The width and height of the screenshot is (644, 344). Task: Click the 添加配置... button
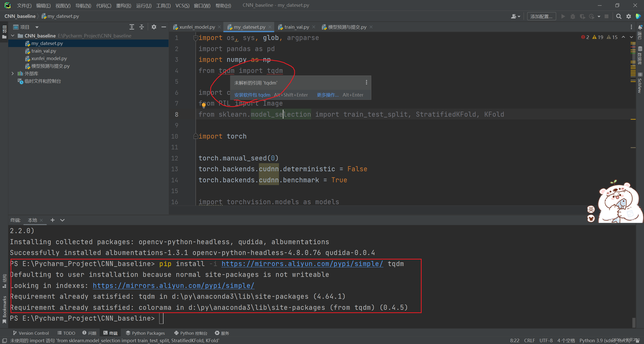click(541, 16)
